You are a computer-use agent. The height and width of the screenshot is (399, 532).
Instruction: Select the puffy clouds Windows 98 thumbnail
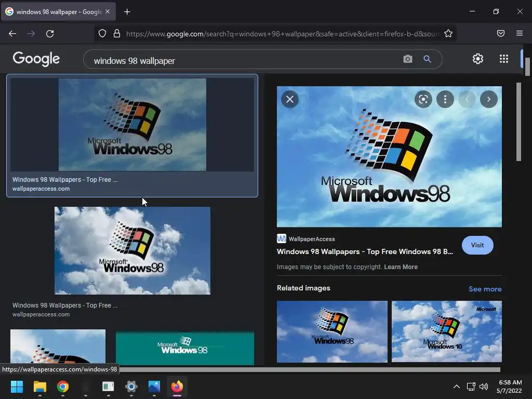point(132,250)
